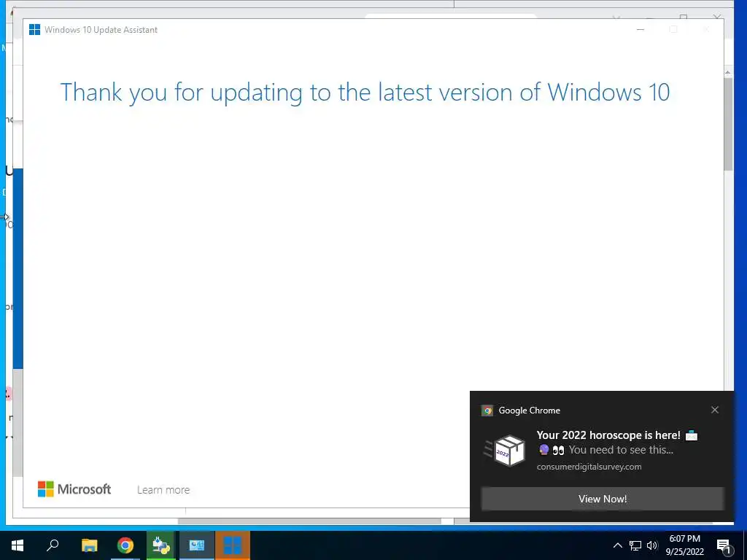The width and height of the screenshot is (747, 560).
Task: Click horizontal scrollbar of the background window
Action: 309,521
